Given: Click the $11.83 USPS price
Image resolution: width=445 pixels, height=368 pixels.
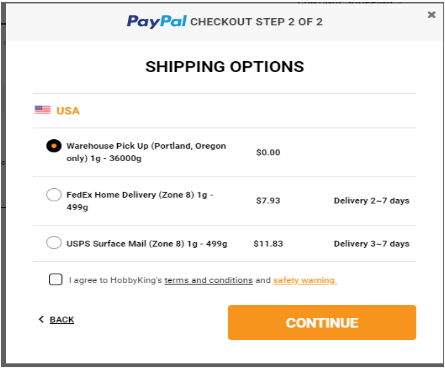Looking at the screenshot, I should (x=268, y=244).
